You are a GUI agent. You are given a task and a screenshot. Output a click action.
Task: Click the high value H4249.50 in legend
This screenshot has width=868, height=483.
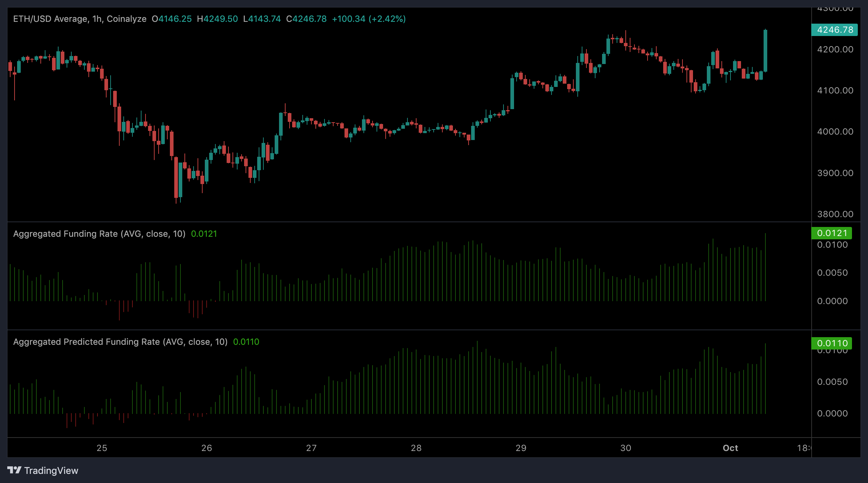coord(217,19)
